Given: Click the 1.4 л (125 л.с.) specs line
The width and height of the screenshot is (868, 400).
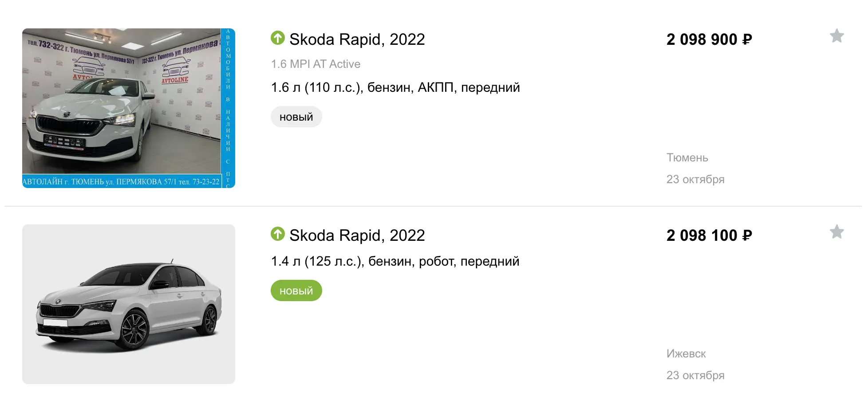Looking at the screenshot, I should (x=395, y=262).
